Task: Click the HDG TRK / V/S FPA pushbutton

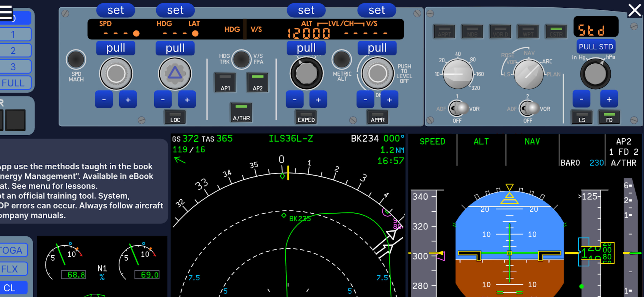Action: click(241, 59)
